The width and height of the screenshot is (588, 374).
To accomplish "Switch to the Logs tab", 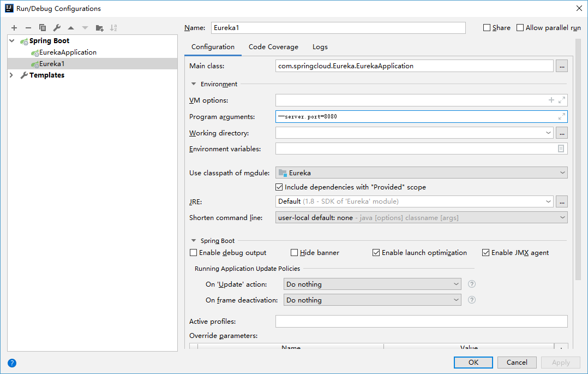I will pos(320,47).
